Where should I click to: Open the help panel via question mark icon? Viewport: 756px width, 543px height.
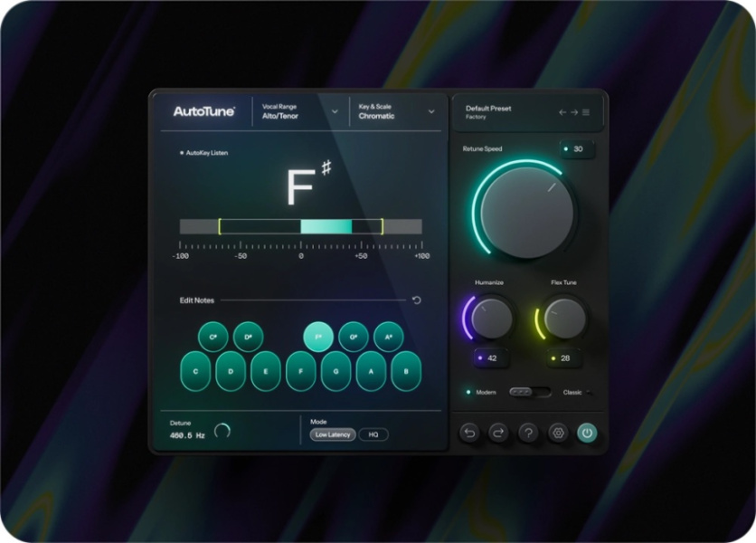coord(529,433)
